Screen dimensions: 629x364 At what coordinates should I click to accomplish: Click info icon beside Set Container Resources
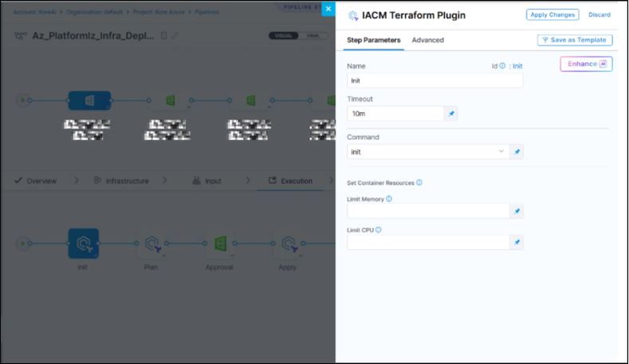(x=419, y=182)
